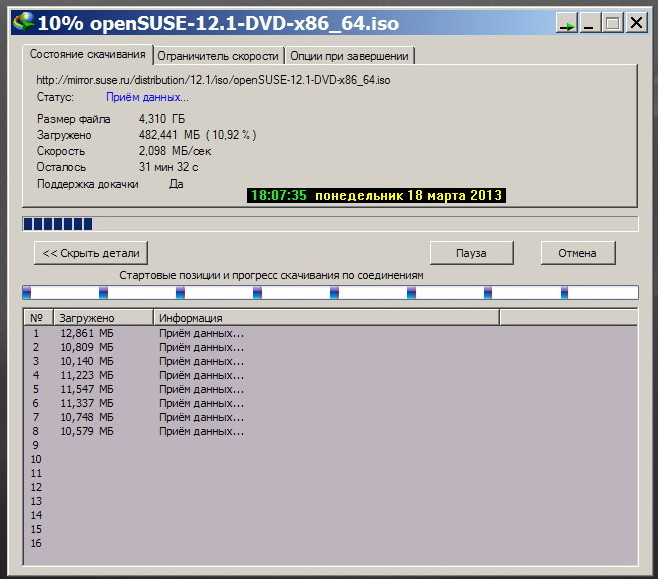
Task: Click the IDM globe icon in title bar
Action: pos(23,22)
